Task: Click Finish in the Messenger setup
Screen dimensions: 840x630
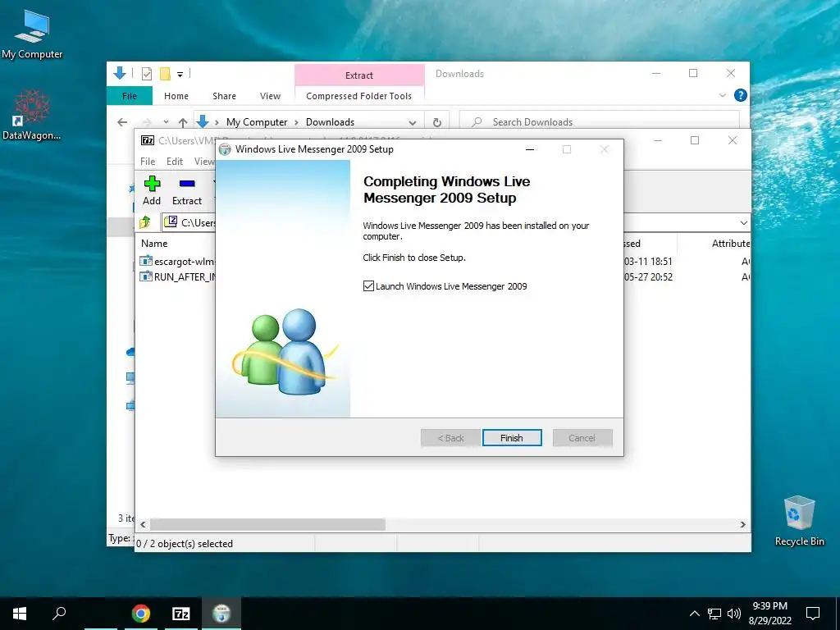Action: coord(512,438)
